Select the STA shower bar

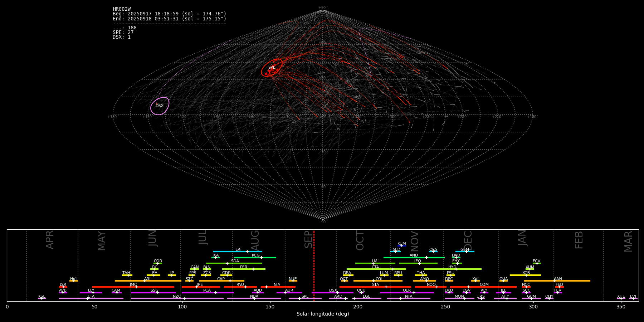[375, 287]
